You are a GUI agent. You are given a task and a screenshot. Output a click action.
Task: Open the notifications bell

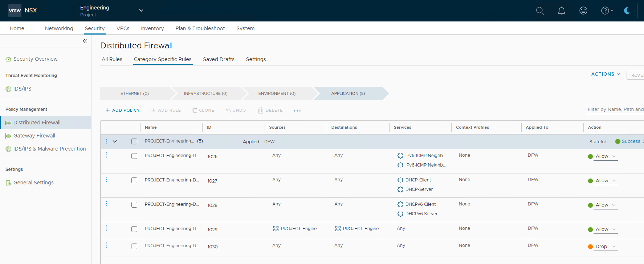coord(561,11)
